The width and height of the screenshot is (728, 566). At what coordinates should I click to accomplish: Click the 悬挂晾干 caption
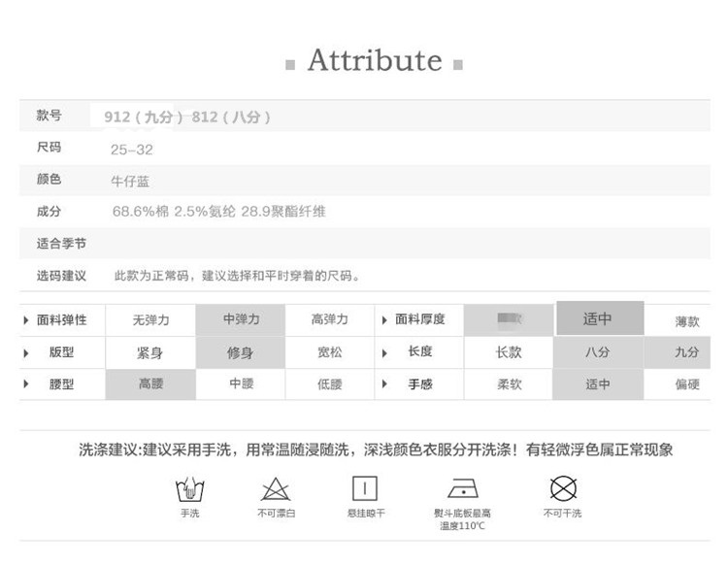click(x=366, y=513)
